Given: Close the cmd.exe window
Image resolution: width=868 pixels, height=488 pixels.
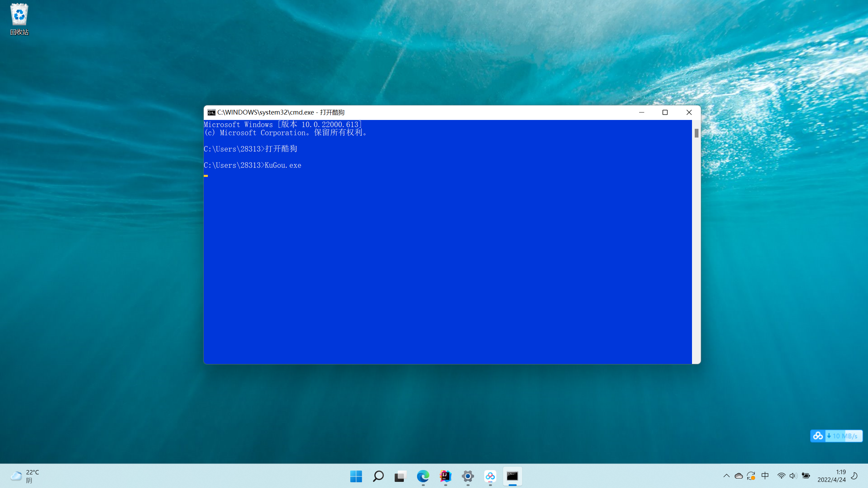Looking at the screenshot, I should pos(689,113).
